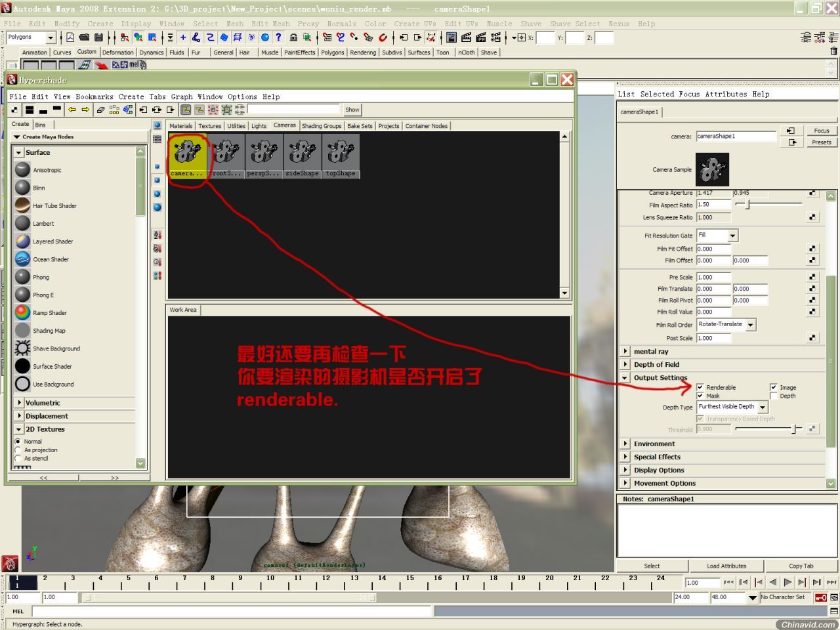
Task: Toggle the Image checkbox in Output Settings
Action: (x=774, y=387)
